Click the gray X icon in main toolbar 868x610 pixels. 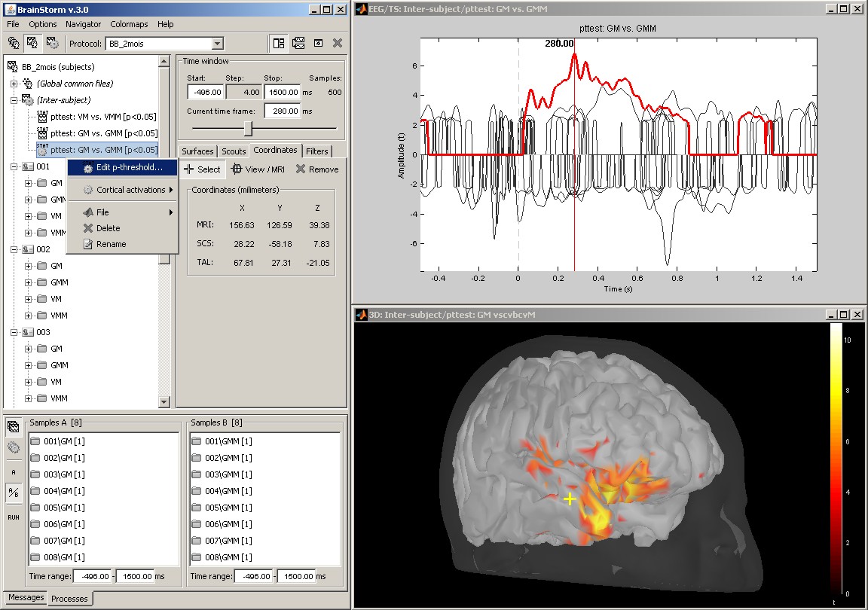coord(337,44)
